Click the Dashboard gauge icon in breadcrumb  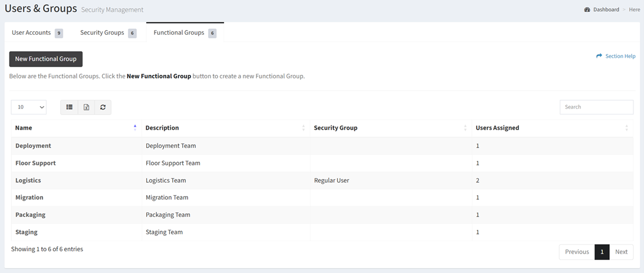click(x=587, y=9)
